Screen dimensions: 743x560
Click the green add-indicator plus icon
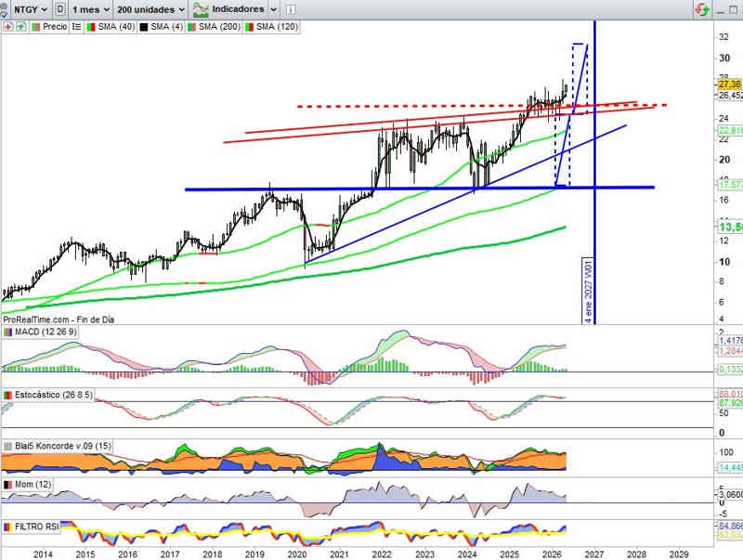tap(20, 27)
